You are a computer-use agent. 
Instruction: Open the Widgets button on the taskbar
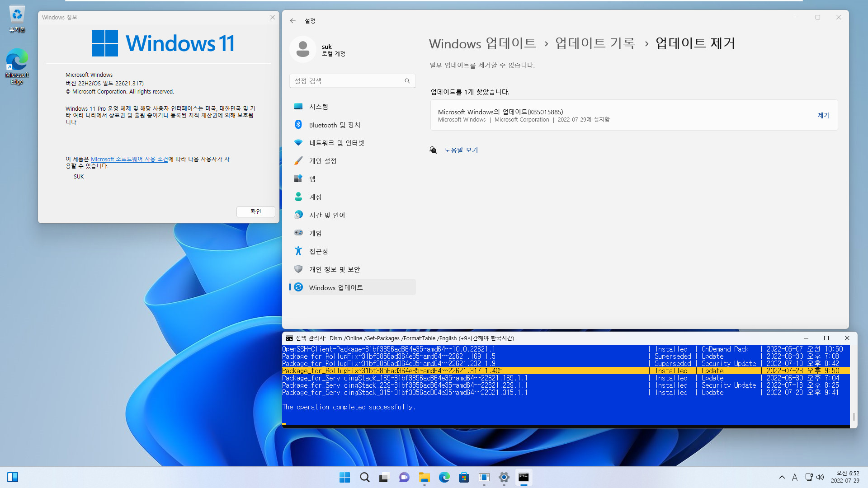pyautogui.click(x=13, y=477)
